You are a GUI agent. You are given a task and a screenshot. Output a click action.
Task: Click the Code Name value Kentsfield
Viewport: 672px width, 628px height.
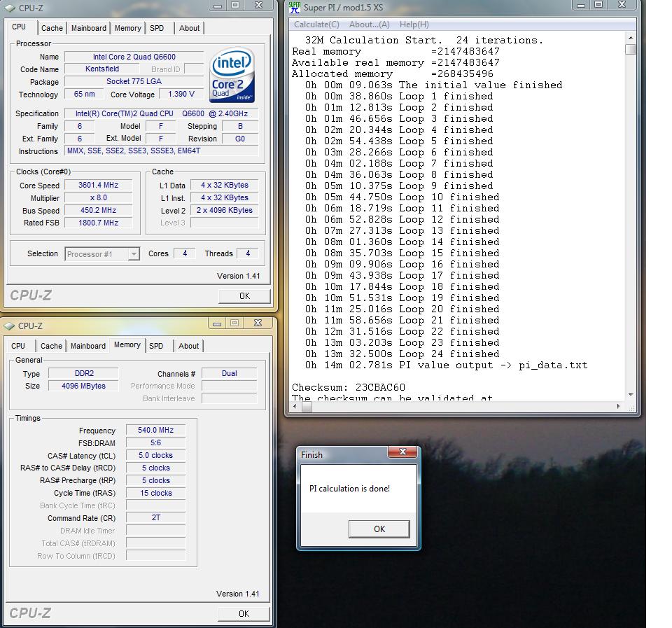tap(102, 69)
